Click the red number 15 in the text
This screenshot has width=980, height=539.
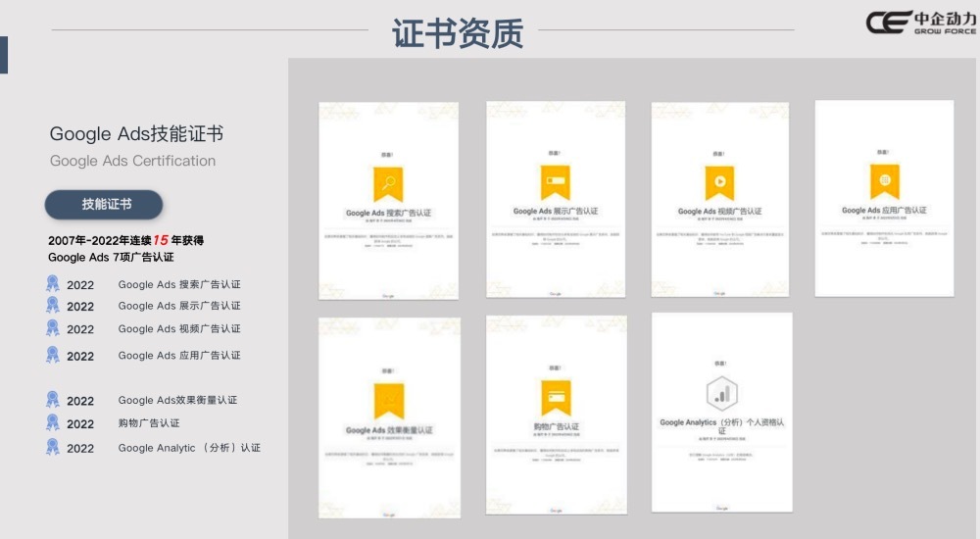[161, 240]
